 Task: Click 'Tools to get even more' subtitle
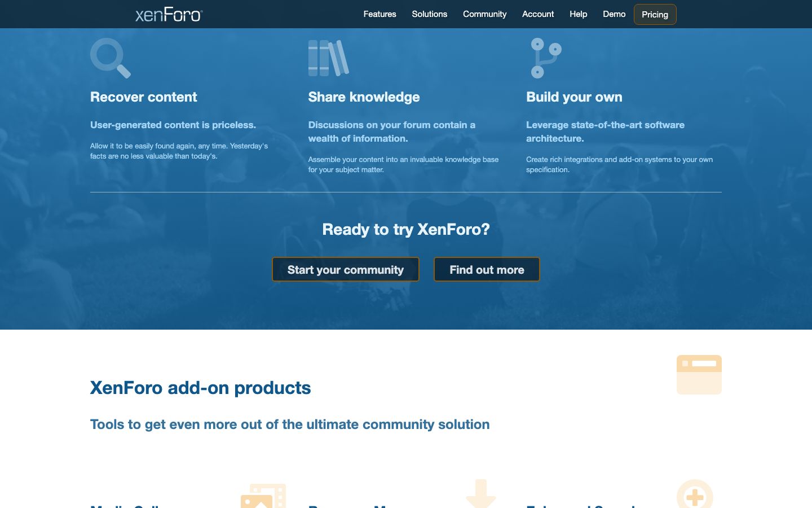(x=290, y=424)
